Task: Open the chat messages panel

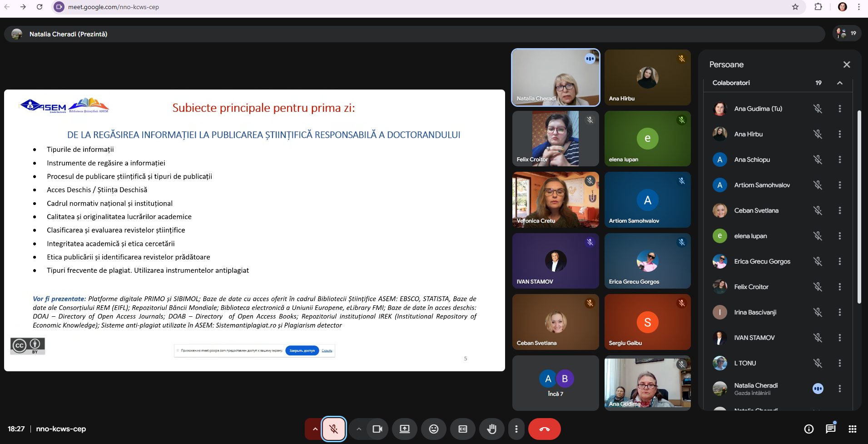Action: coord(830,429)
